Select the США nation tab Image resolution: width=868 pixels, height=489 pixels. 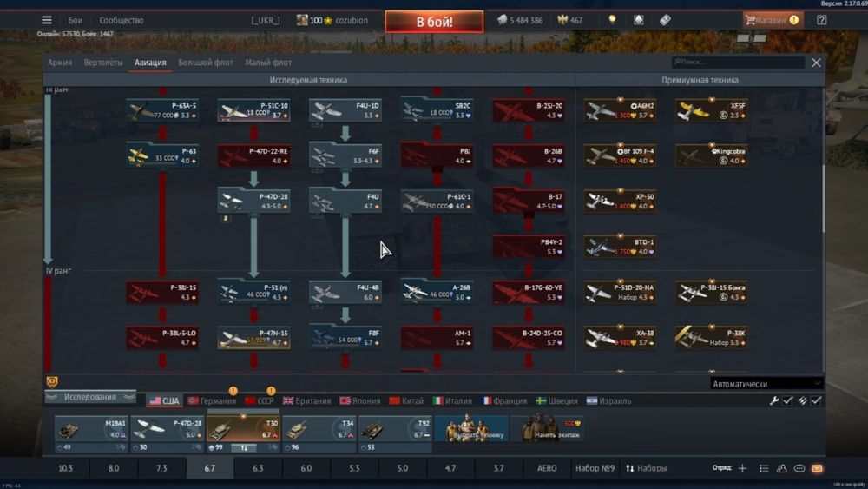click(165, 400)
